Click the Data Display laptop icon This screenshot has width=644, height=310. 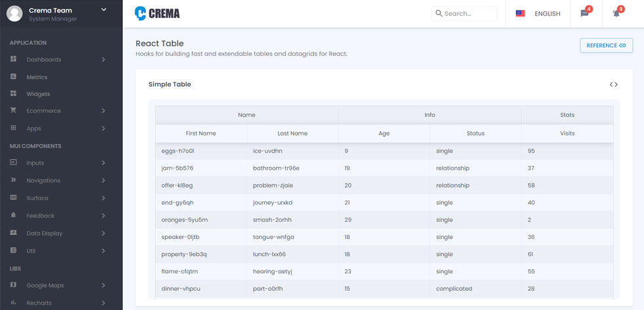[x=14, y=233]
